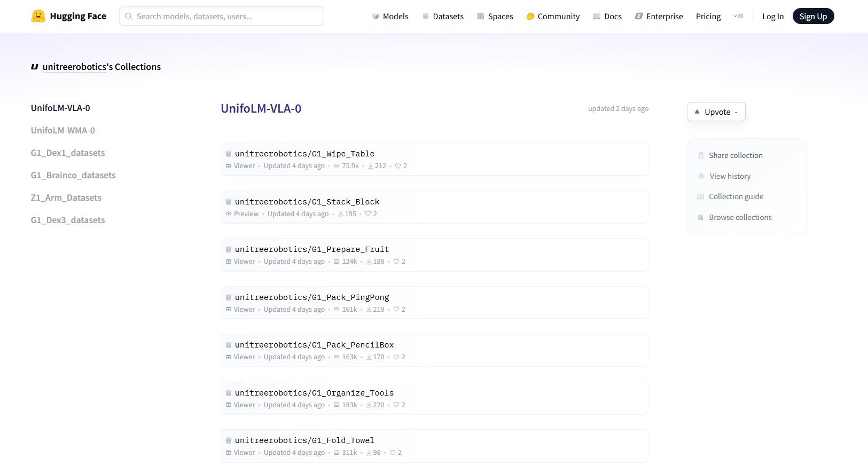Screen dimensions: 868x466
Task: Select the UnifoLM-WMA-0 collection in sidebar
Action: click(x=63, y=130)
